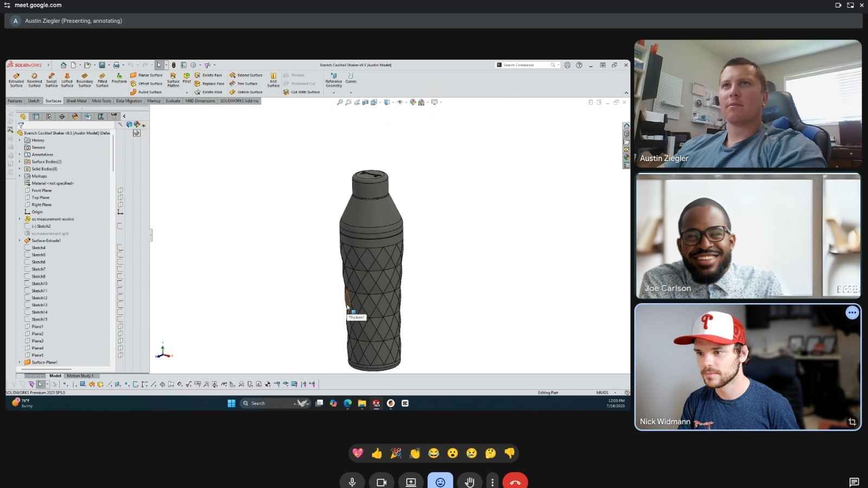Choose Replace Face command
This screenshot has height=488, width=868.
click(x=209, y=84)
